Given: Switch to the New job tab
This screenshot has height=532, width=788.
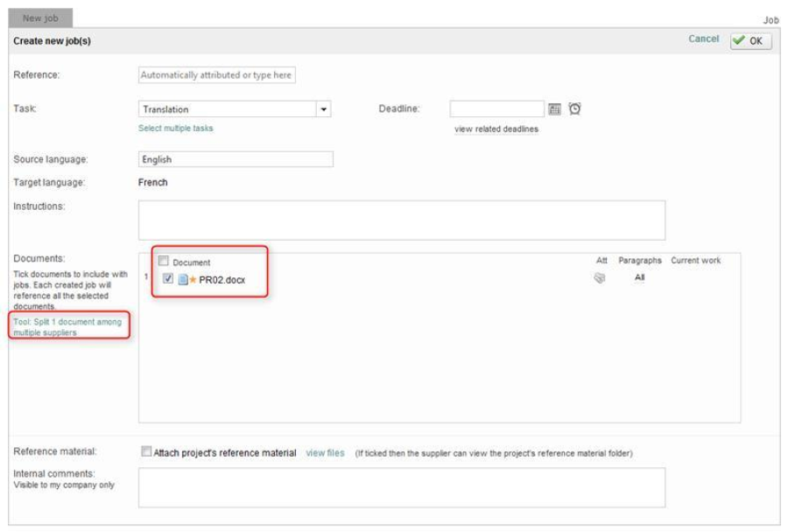Looking at the screenshot, I should (40, 17).
